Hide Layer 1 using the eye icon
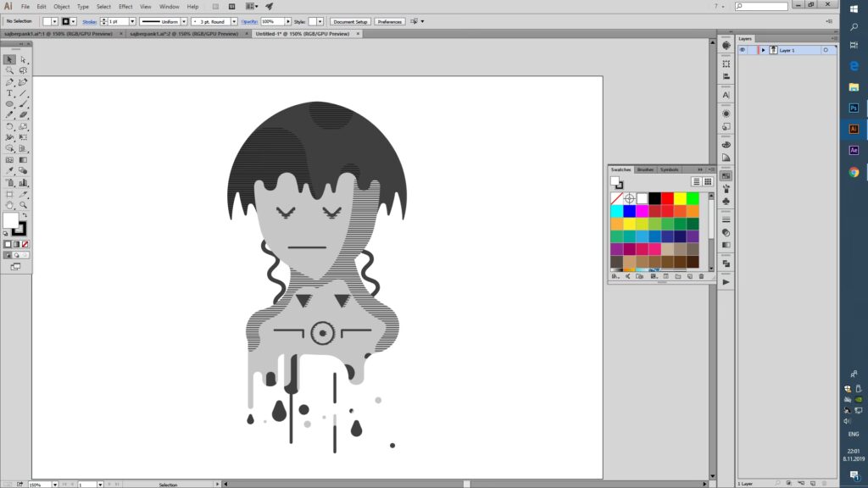 [743, 50]
